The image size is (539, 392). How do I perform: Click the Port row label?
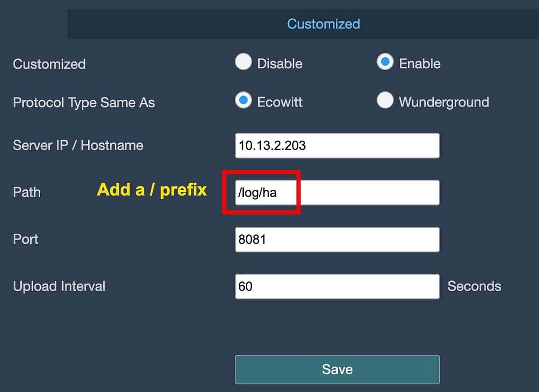click(26, 239)
